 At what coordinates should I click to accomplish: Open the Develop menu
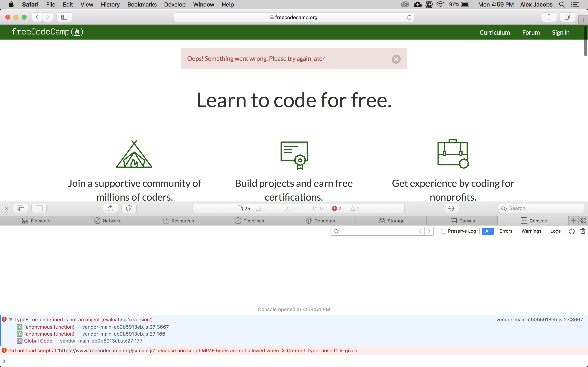(175, 4)
